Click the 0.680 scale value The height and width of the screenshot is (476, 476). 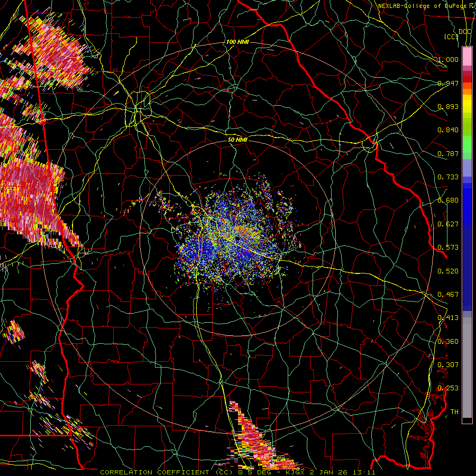pyautogui.click(x=448, y=200)
